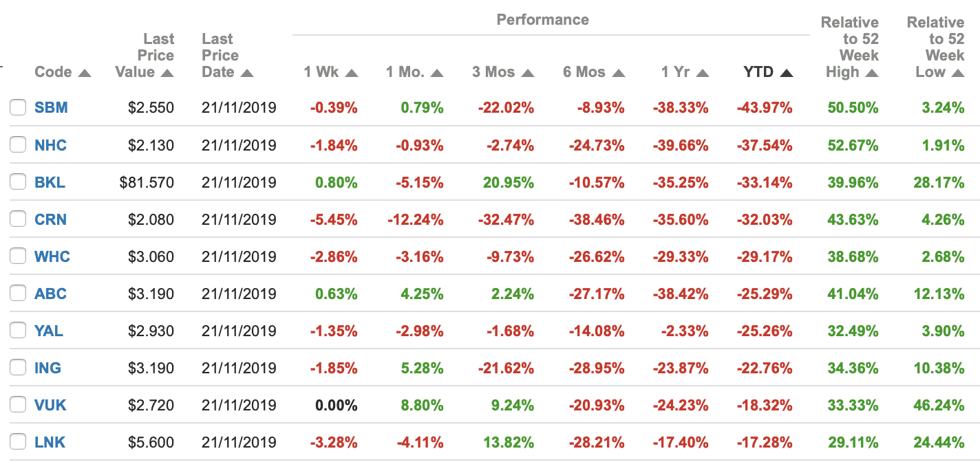This screenshot has height=462, width=980.
Task: Open the NHC stock code link
Action: pyautogui.click(x=50, y=145)
